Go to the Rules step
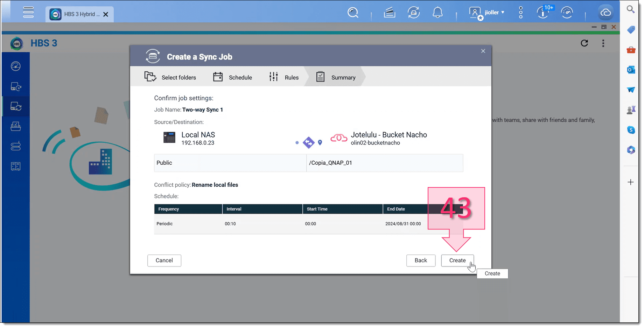 pyautogui.click(x=283, y=77)
